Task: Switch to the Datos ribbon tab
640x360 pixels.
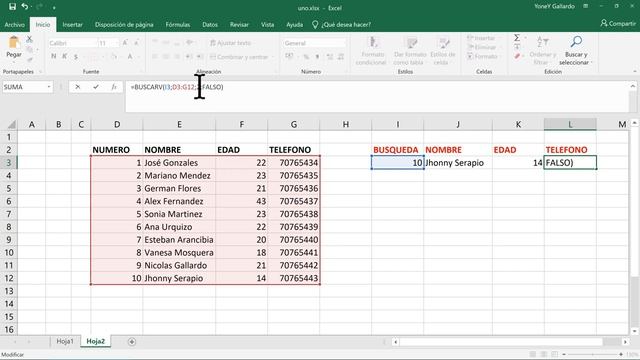Action: [x=210, y=24]
